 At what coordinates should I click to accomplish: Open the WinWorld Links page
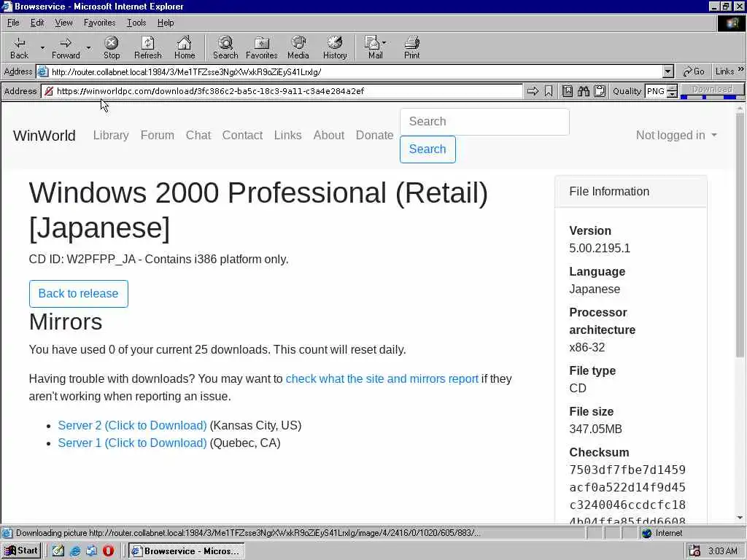click(x=287, y=135)
